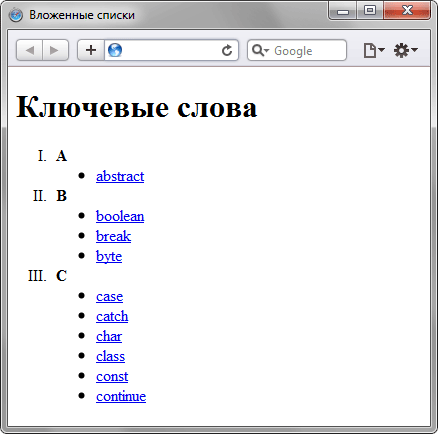Open the gear settings menu
This screenshot has height=434, width=438.
405,51
